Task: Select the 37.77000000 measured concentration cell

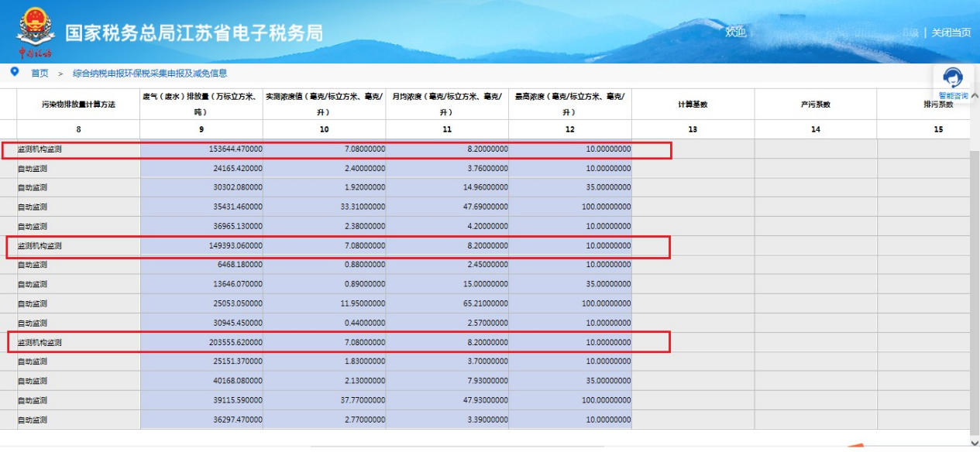Action: coord(324,400)
